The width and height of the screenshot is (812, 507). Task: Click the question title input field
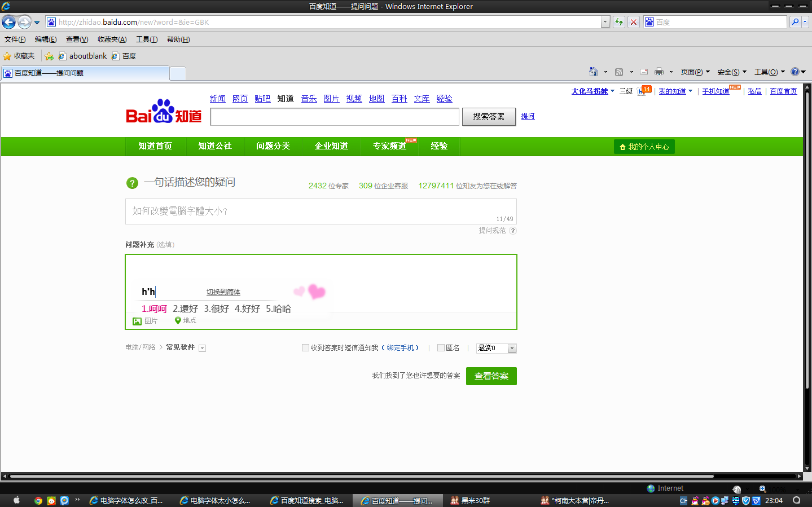[x=321, y=211]
